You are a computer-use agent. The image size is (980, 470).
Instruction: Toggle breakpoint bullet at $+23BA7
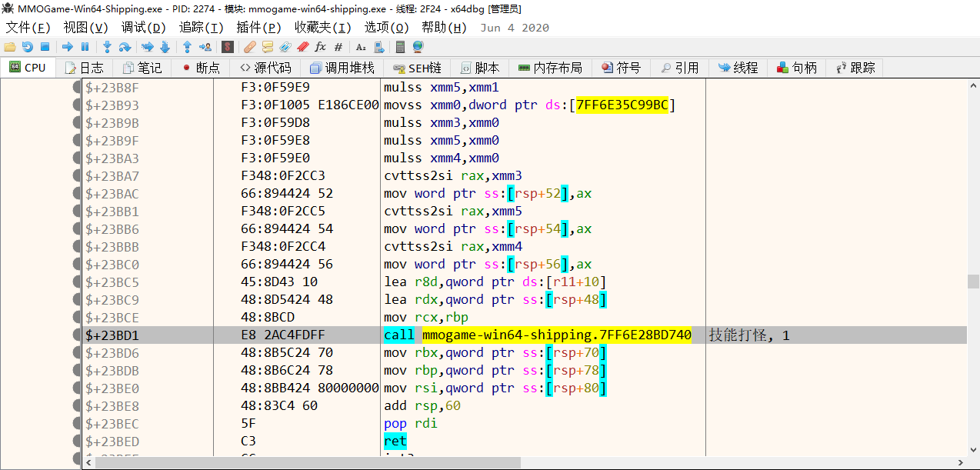coord(77,175)
